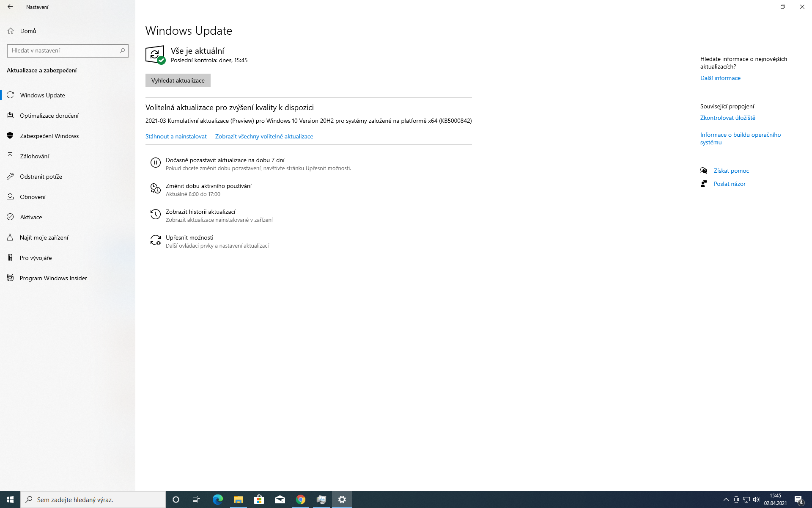Click the update history icon

[155, 214]
